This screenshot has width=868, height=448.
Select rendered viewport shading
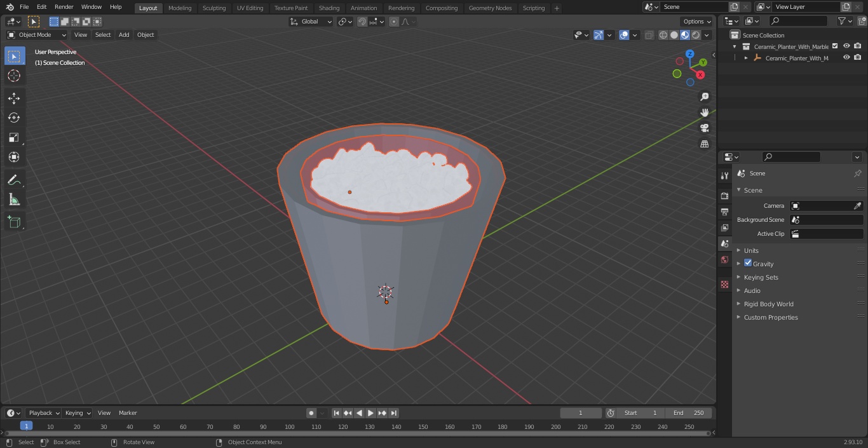pos(696,35)
